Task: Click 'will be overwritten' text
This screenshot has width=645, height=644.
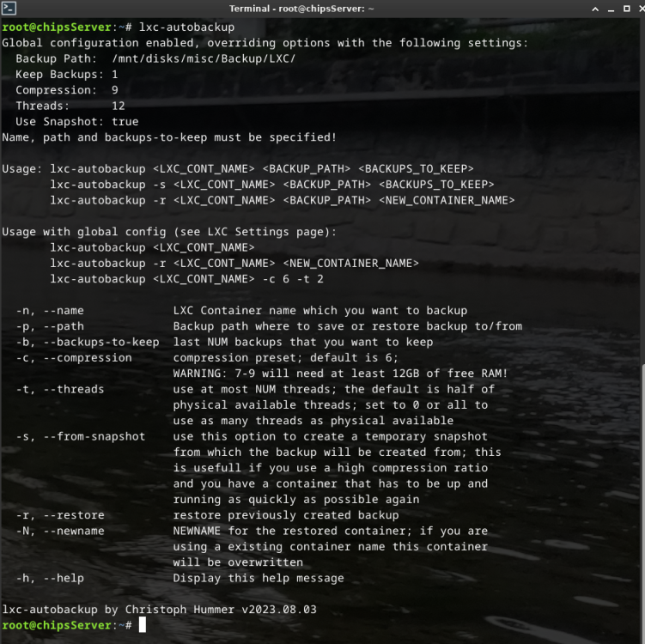Action: (238, 562)
